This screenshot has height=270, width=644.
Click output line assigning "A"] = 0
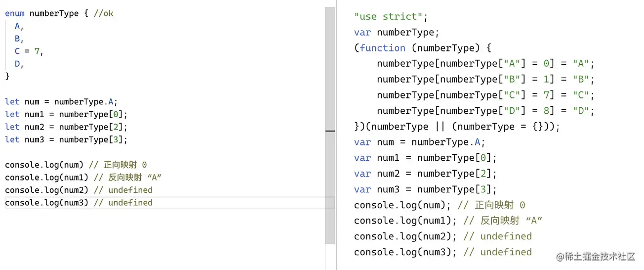[x=485, y=64]
